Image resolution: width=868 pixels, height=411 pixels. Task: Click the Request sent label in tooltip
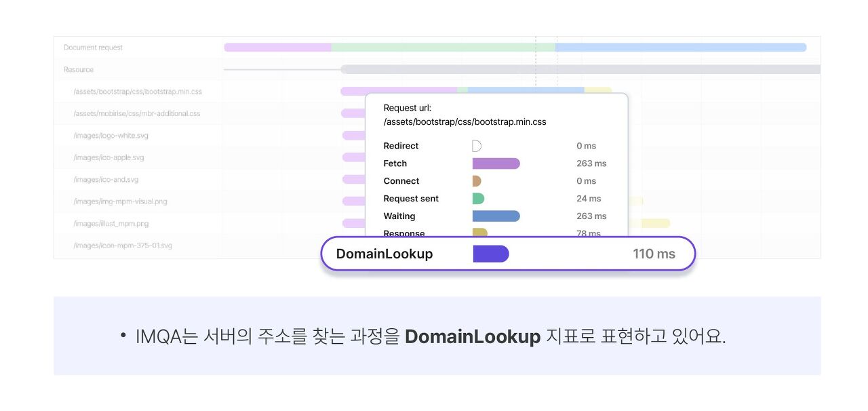tap(411, 199)
